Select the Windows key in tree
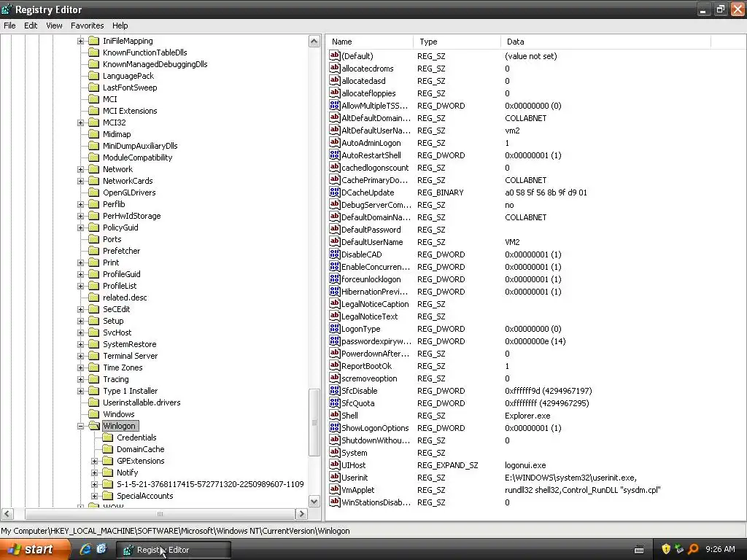Image resolution: width=747 pixels, height=560 pixels. click(119, 414)
